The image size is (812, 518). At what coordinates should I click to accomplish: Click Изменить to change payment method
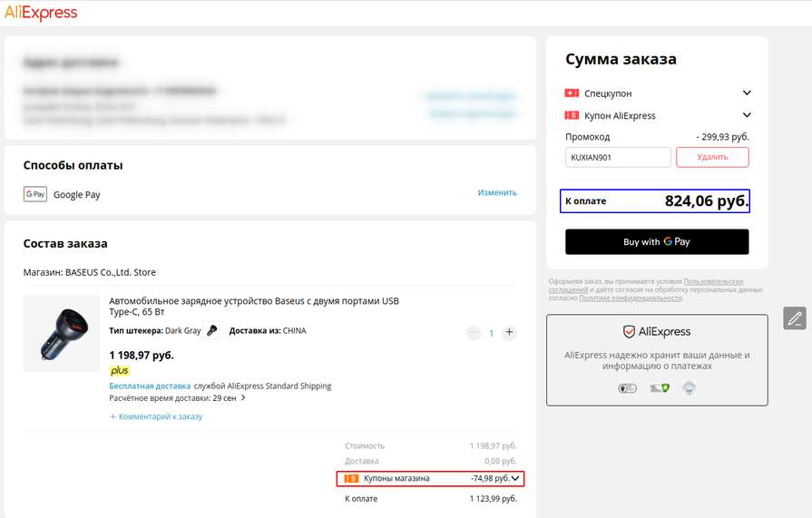tap(497, 192)
